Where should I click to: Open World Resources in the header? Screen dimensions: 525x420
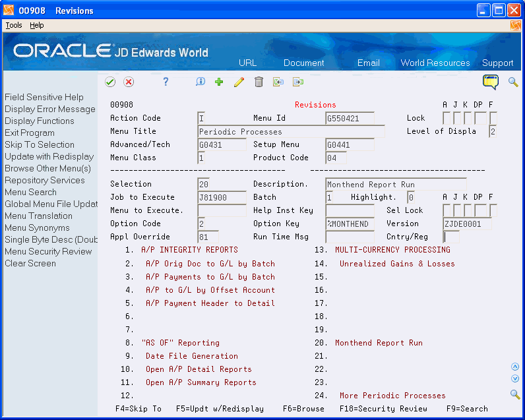coord(435,63)
